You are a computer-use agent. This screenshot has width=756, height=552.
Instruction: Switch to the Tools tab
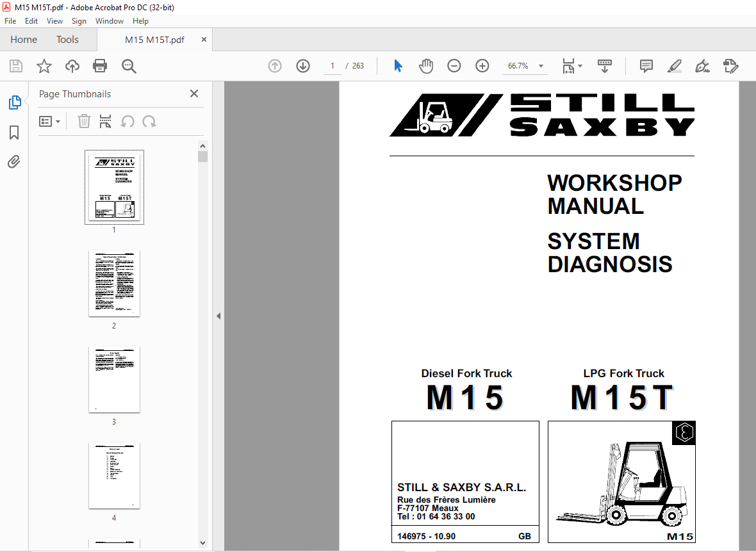(x=67, y=40)
